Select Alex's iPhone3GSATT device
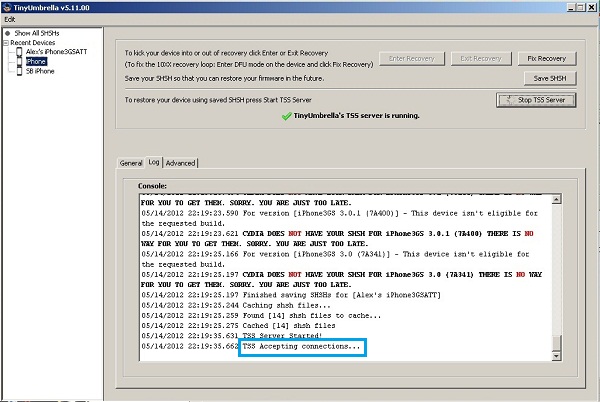Screen dimensions: 600x402 click(56, 52)
